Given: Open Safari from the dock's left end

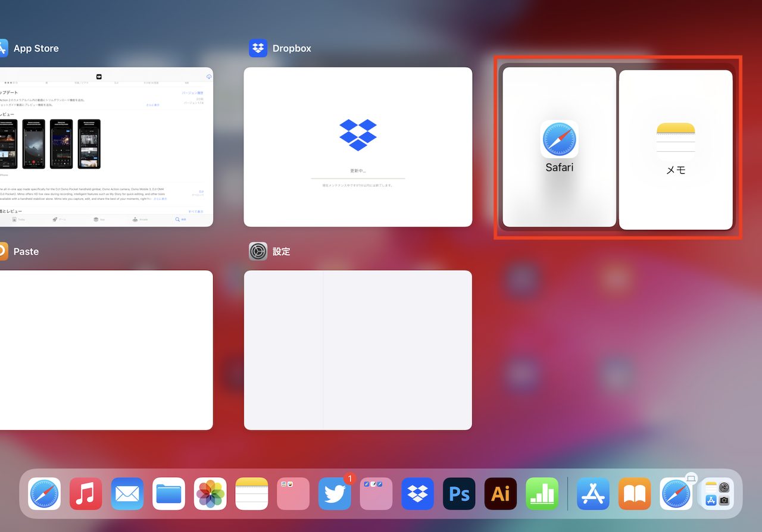Looking at the screenshot, I should tap(44, 493).
